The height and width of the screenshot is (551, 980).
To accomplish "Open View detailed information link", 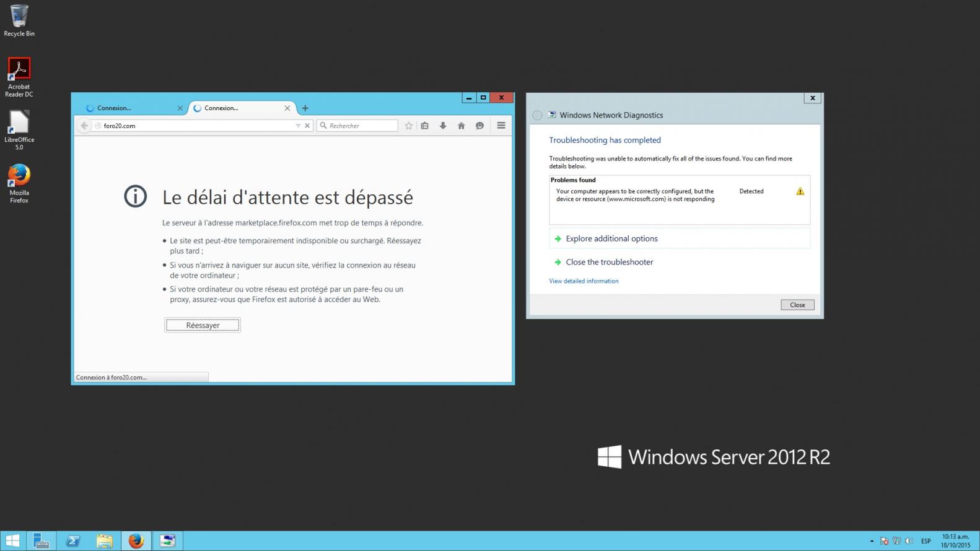I will (584, 281).
